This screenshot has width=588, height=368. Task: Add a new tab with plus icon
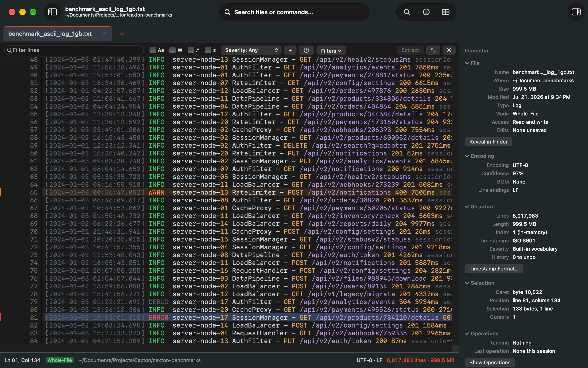pyautogui.click(x=122, y=34)
